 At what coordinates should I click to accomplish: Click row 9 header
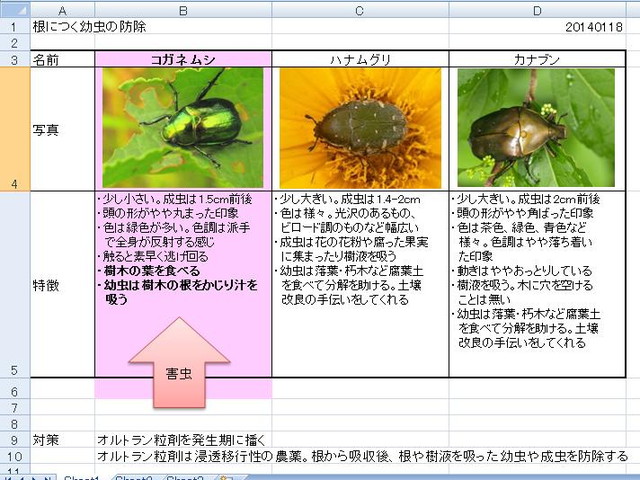click(x=15, y=439)
